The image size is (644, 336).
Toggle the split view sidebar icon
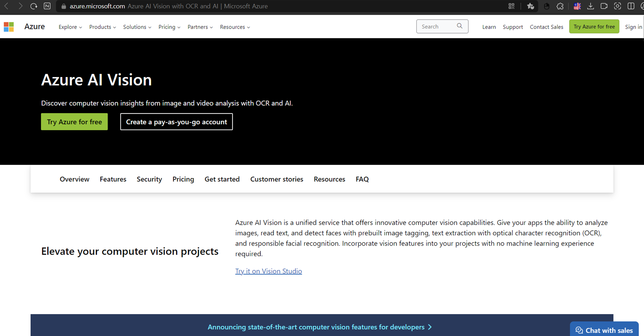click(x=631, y=6)
